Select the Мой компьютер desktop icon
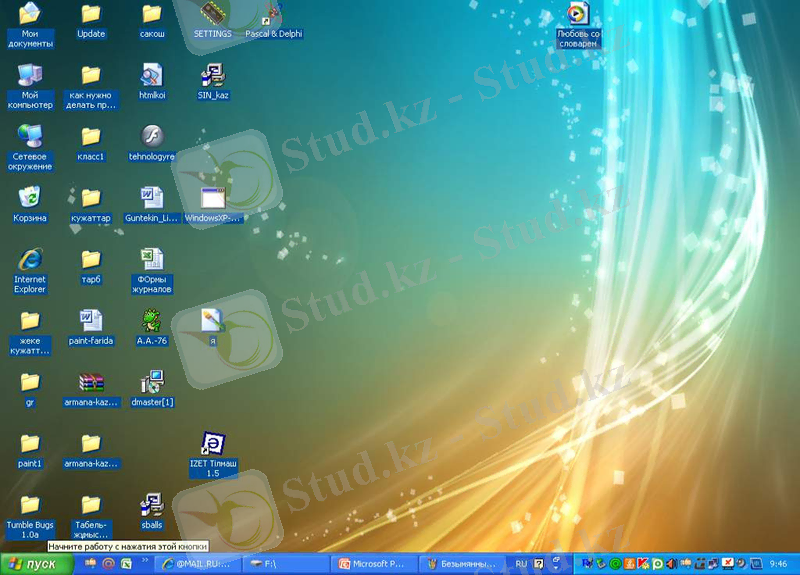The height and width of the screenshot is (575, 800). coord(30,76)
